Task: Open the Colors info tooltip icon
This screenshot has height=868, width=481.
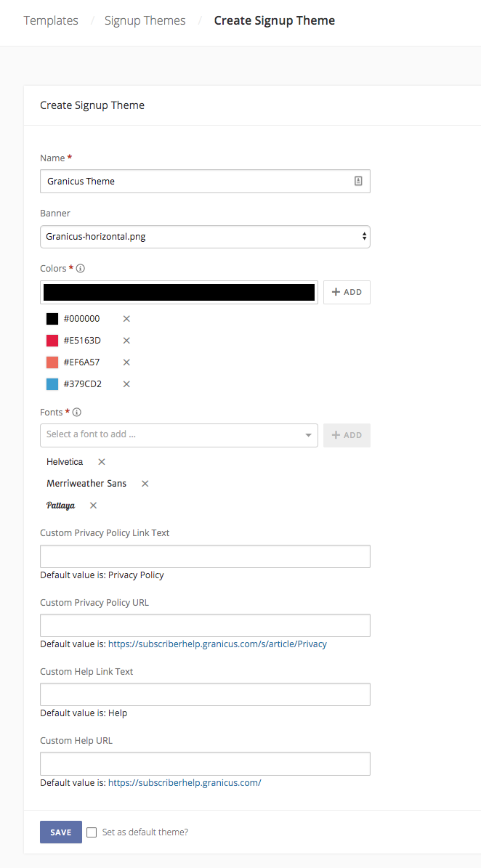Action: [x=80, y=268]
